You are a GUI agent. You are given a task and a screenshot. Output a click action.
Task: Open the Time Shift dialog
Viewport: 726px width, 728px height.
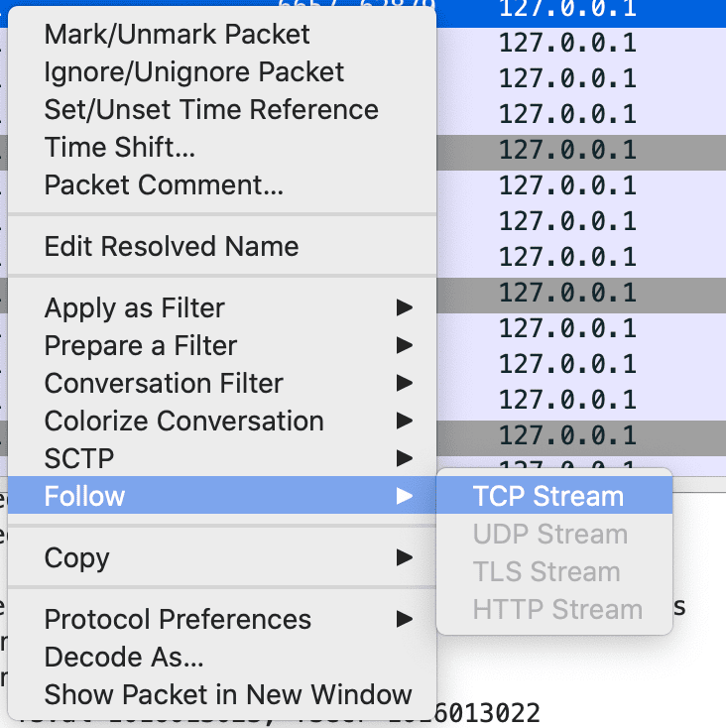120,147
